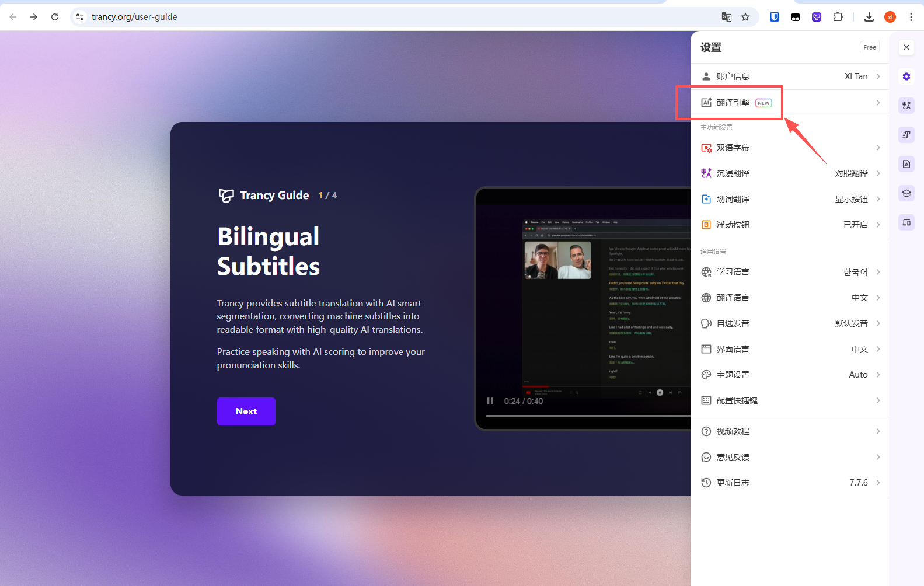Click the Bilingual Subtitles heading
This screenshot has width=924, height=586.
[x=269, y=252]
